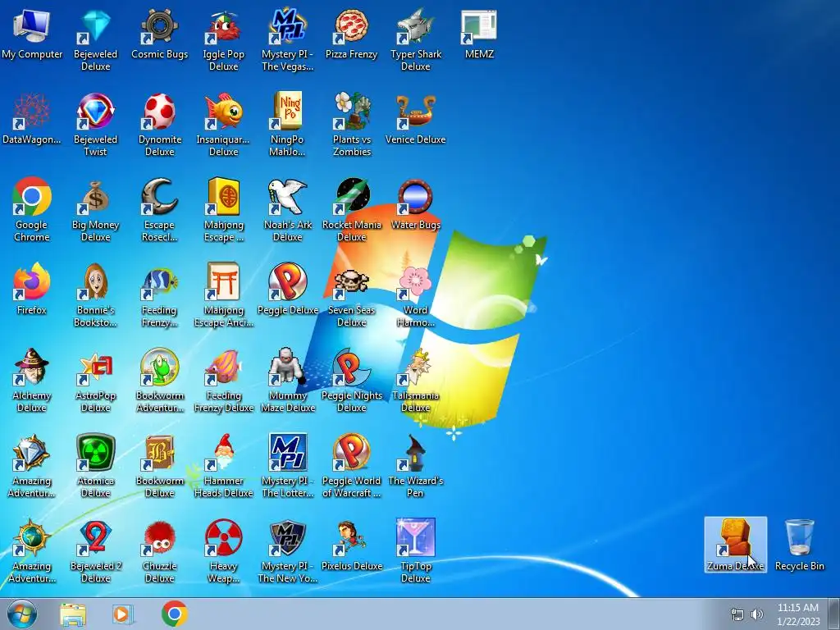Click Peggle World of Warcraft icon

click(x=351, y=453)
